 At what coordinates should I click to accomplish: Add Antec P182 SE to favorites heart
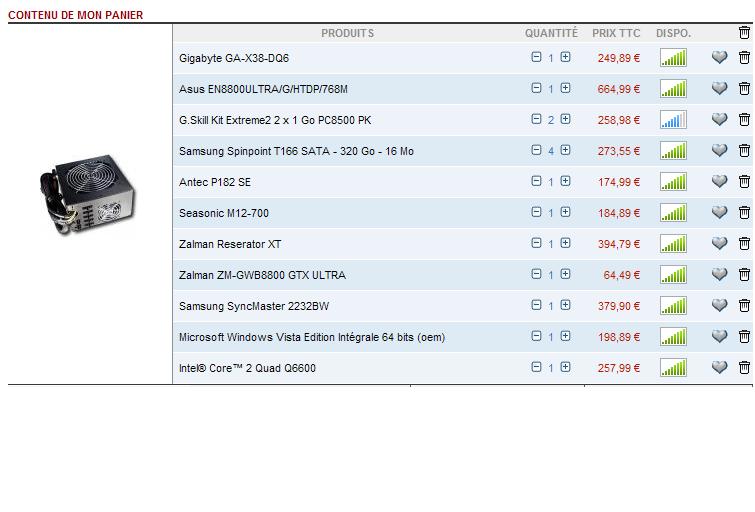(719, 182)
